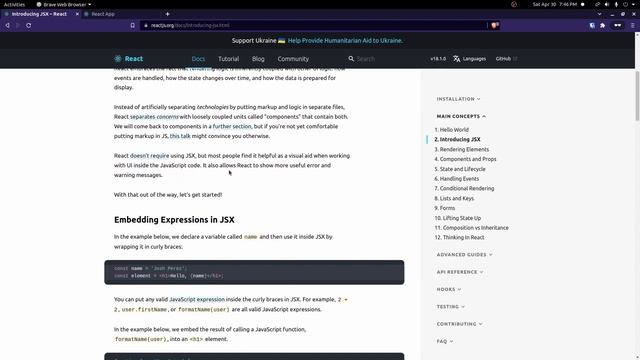Select 2. Introducing JSX in sidebar
This screenshot has width=640, height=360.
[457, 140]
